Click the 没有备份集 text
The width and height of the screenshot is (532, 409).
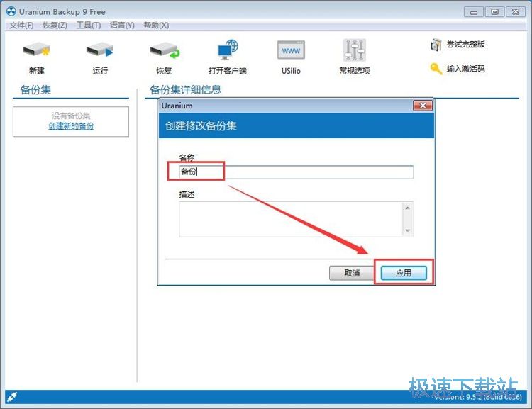71,116
